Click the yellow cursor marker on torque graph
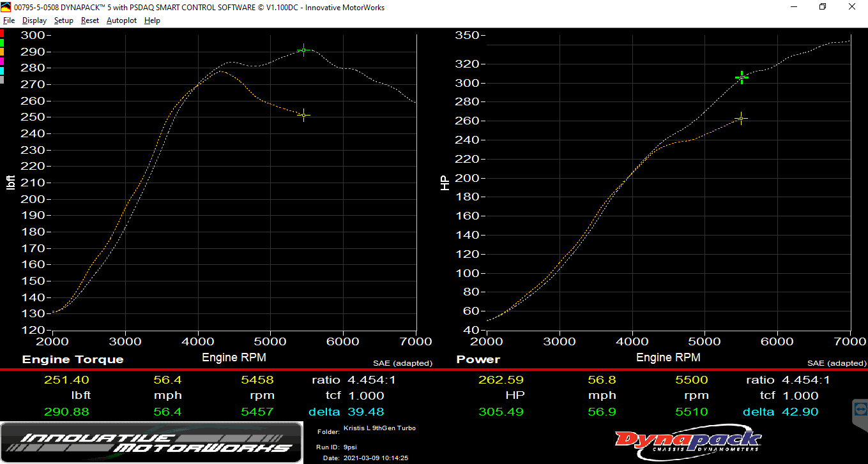This screenshot has height=464, width=868. pyautogui.click(x=304, y=115)
